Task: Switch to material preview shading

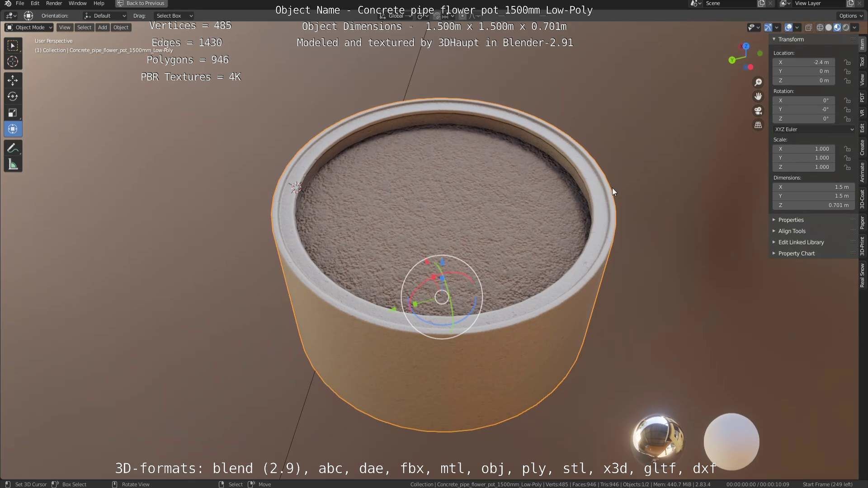Action: pos(837,28)
